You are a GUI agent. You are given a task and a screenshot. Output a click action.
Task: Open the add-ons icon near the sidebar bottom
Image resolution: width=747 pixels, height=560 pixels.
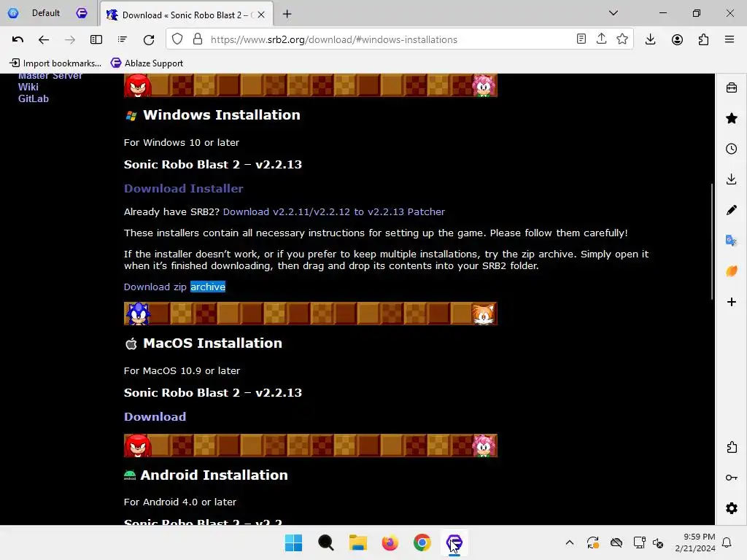(732, 447)
